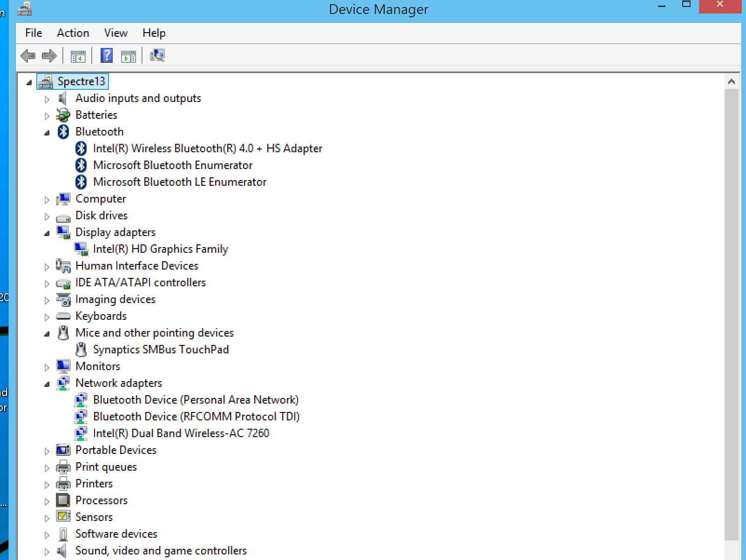Expand the Computer category arrow
The width and height of the screenshot is (746, 560).
pyautogui.click(x=47, y=200)
